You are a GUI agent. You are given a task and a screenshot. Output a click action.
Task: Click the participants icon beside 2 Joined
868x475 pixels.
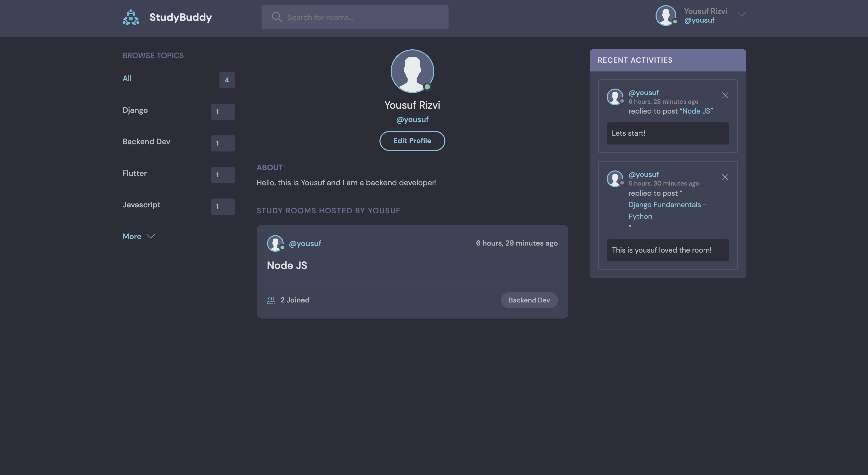[271, 300]
